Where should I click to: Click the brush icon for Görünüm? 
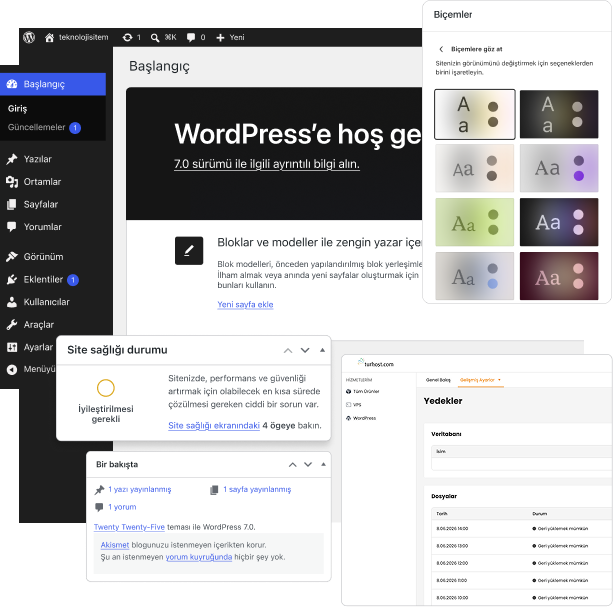point(12,257)
